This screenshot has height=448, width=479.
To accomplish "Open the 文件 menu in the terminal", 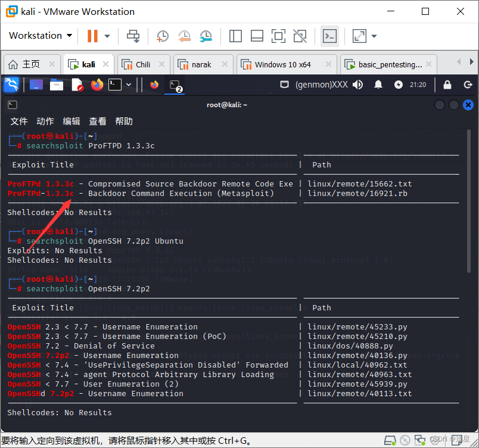I will tap(19, 122).
